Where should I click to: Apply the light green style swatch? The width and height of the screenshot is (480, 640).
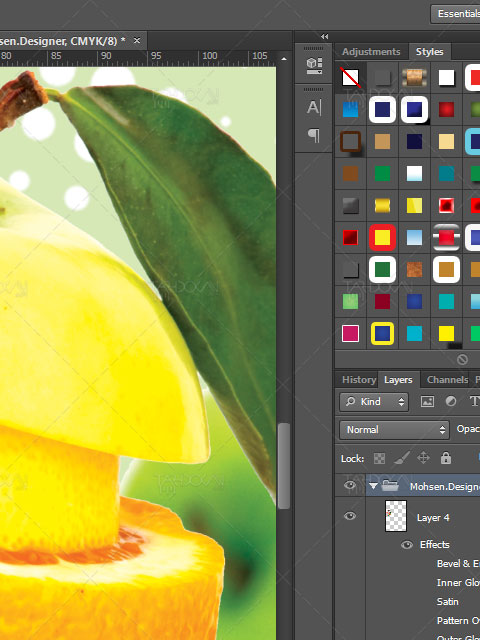click(x=350, y=302)
